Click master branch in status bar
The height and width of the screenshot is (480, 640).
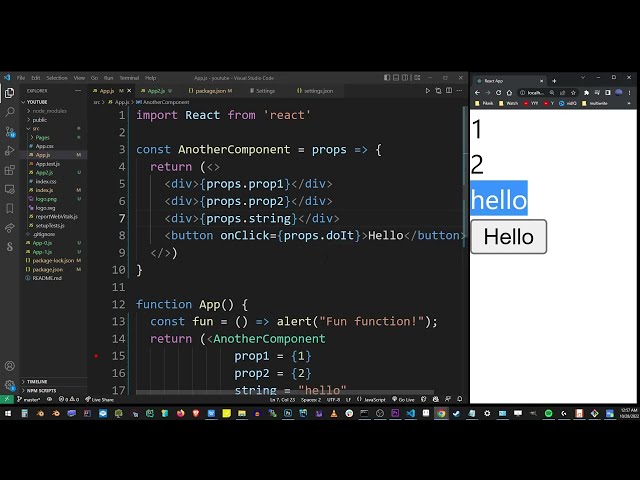(29, 399)
